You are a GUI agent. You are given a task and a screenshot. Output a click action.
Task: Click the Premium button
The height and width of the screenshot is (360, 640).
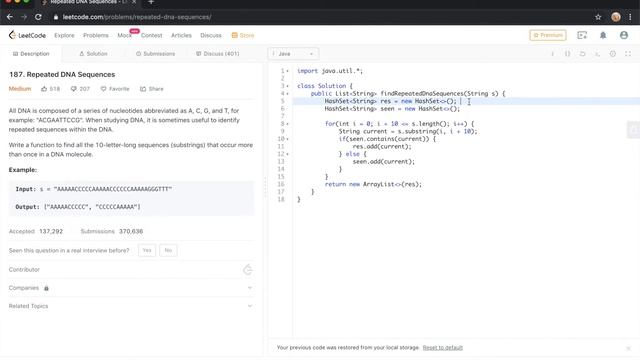click(548, 35)
